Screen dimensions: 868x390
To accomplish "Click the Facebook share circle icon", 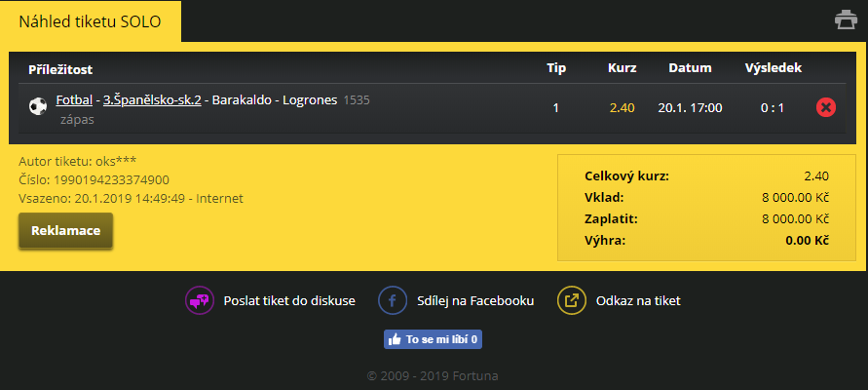I will coord(393,301).
